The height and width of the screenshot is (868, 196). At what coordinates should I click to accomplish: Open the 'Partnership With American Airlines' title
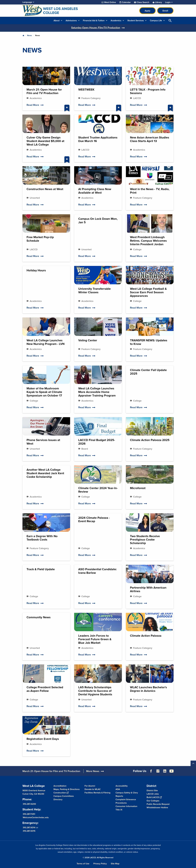(148, 589)
